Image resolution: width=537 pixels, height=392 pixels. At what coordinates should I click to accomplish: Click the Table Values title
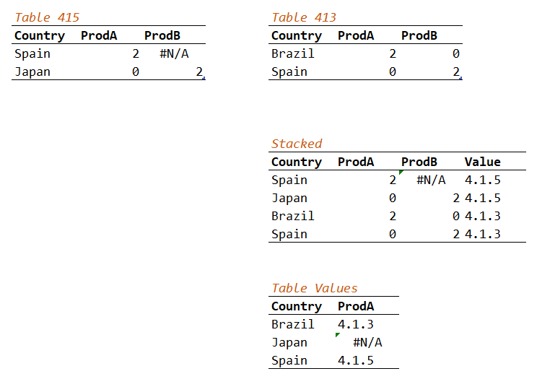[x=315, y=288]
